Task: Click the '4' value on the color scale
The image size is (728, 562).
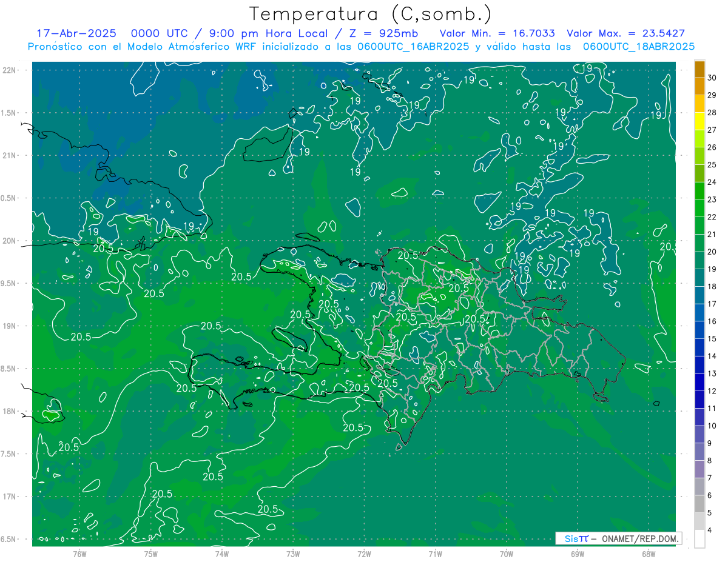Action: click(709, 530)
